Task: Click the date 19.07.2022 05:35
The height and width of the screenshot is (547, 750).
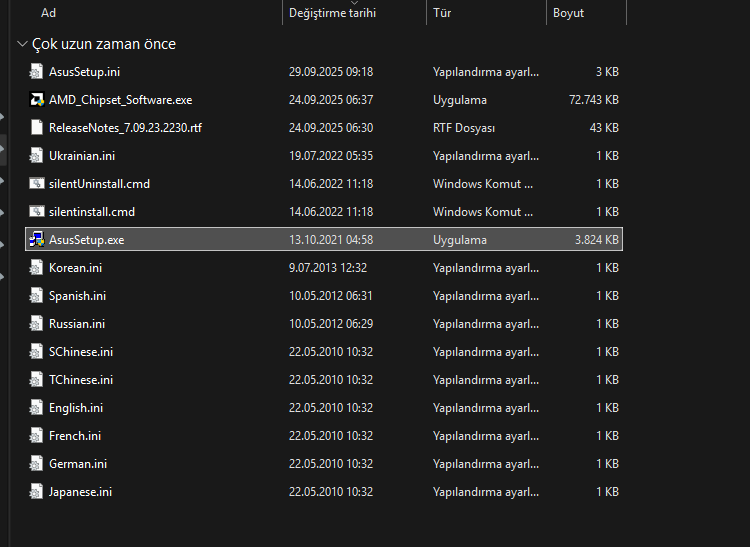Action: tap(331, 156)
